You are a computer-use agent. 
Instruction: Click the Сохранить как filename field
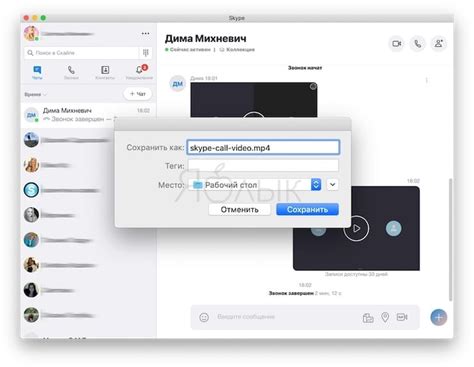pos(263,147)
